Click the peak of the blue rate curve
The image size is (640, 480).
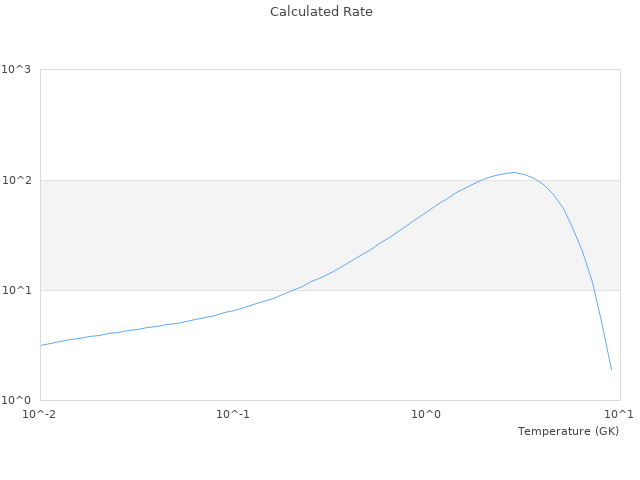pos(514,172)
